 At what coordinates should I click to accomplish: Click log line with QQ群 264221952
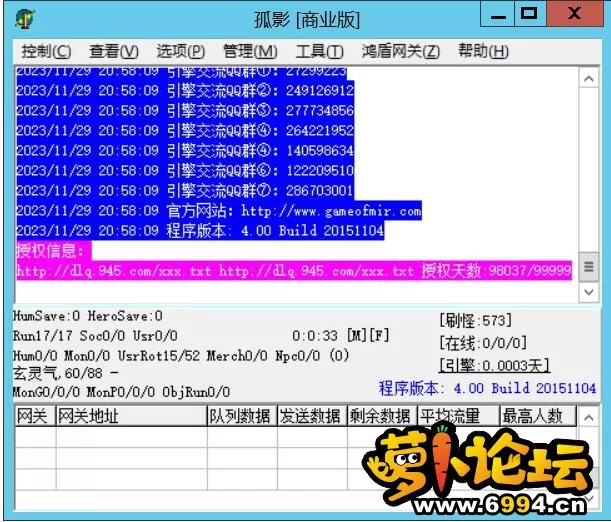click(x=185, y=130)
